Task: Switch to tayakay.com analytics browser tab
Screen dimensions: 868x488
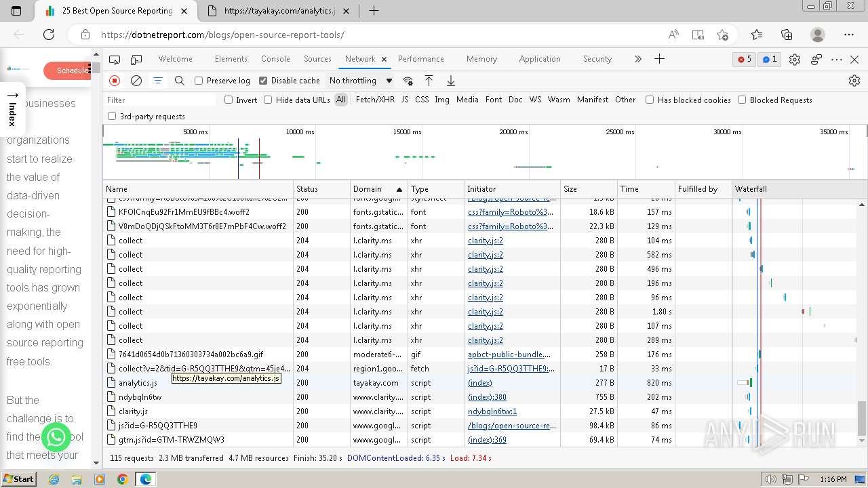Action: [278, 11]
